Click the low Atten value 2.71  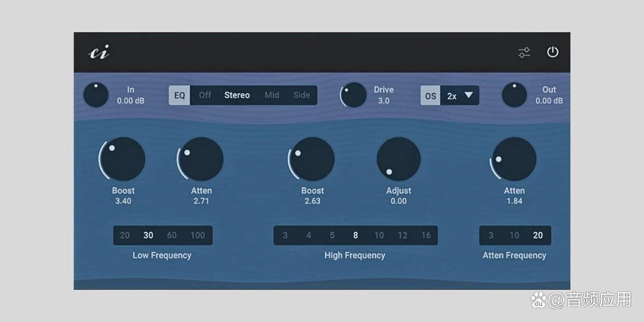tap(201, 201)
